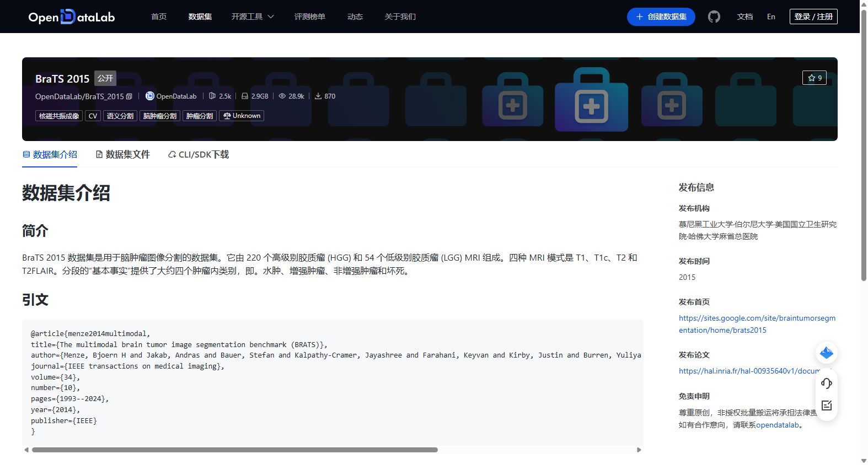
Task: Copy the OpenDataLab/BraTS_2015 path with copy icon
Action: pyautogui.click(x=129, y=96)
